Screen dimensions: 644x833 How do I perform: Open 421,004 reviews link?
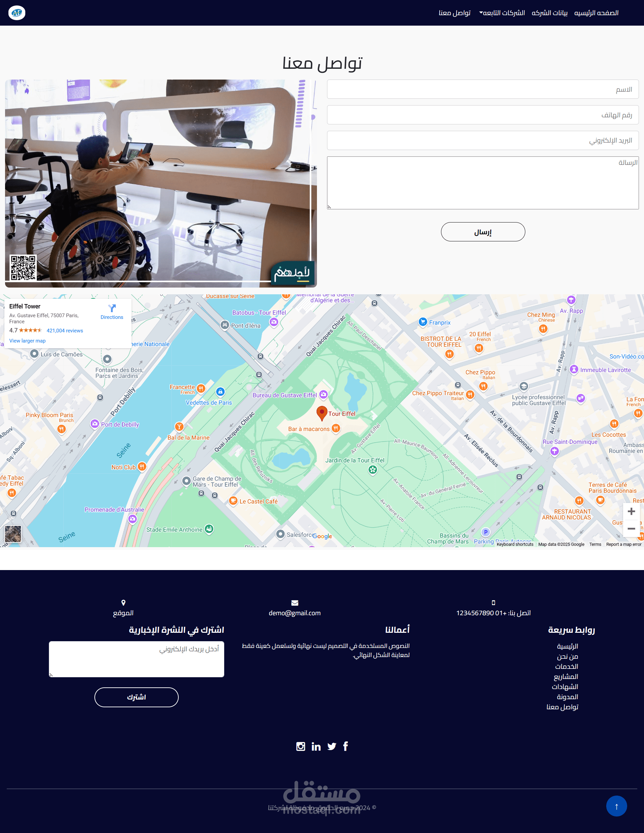point(65,331)
